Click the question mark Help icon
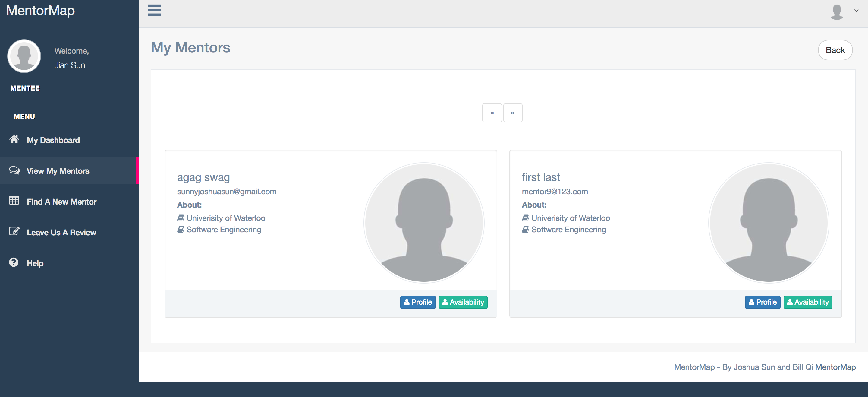Viewport: 868px width, 397px height. (14, 262)
